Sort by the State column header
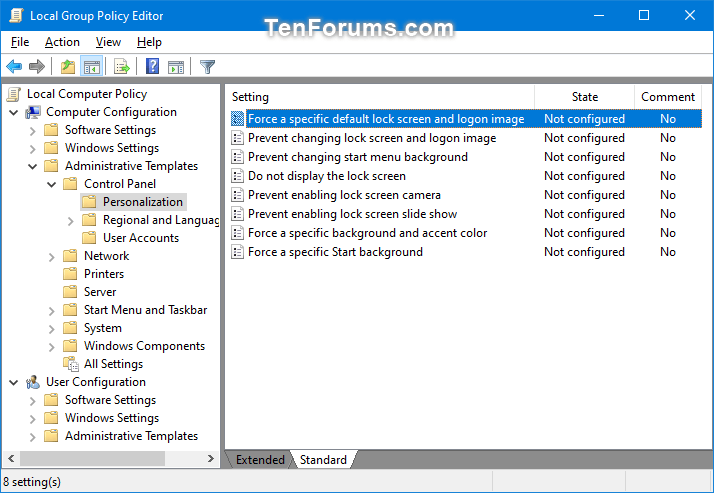Viewport: 714px width, 493px height. point(584,97)
